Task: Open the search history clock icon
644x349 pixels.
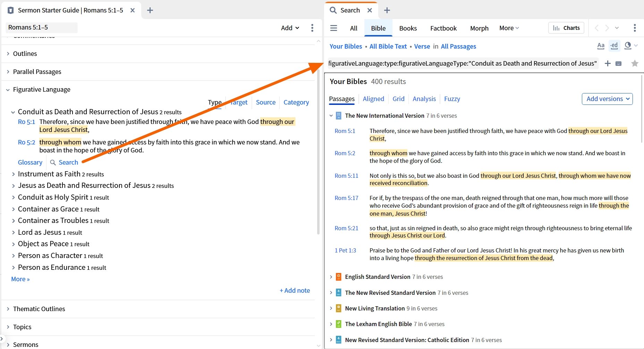Action: (627, 45)
